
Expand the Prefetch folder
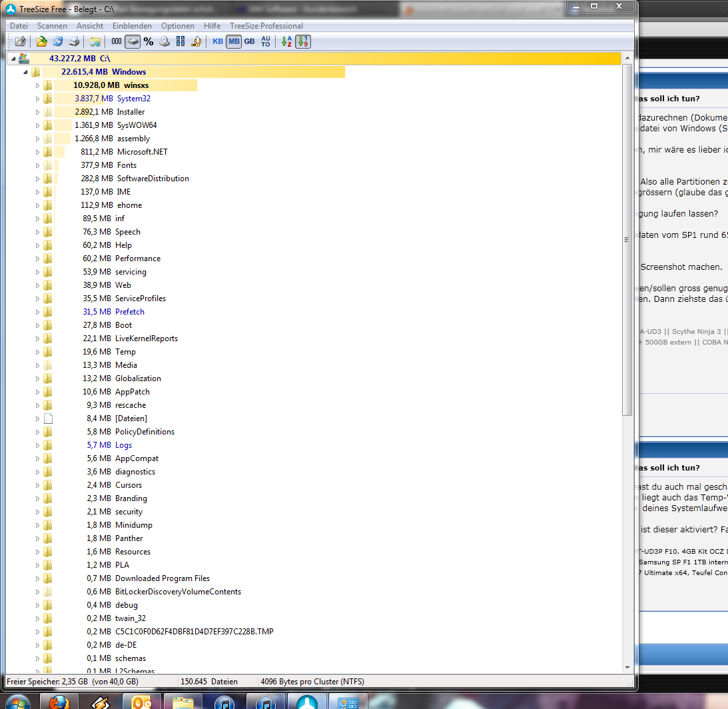tap(37, 313)
